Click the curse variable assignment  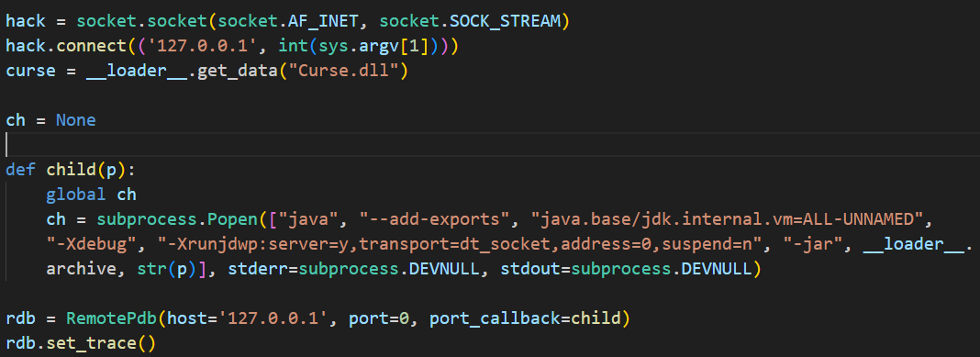(30, 71)
